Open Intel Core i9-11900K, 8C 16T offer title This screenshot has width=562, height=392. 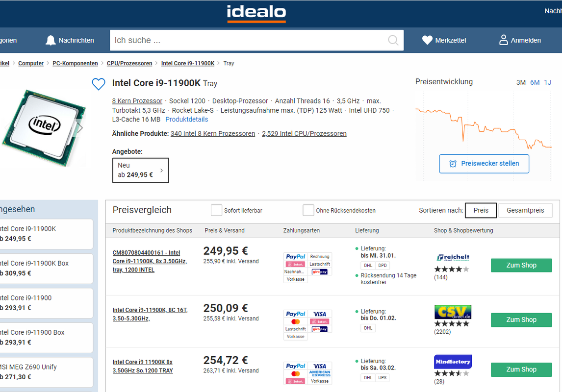pyautogui.click(x=150, y=314)
